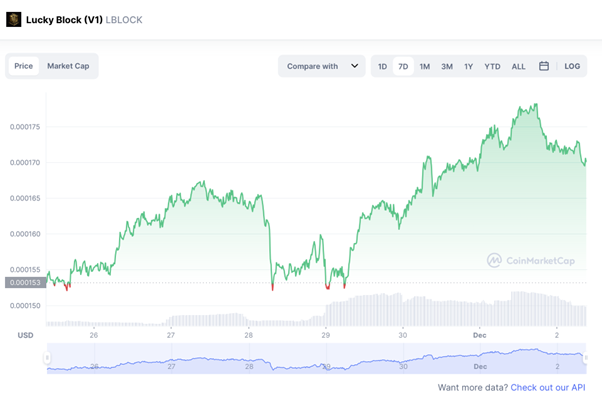The height and width of the screenshot is (399, 602).
Task: Click the 0.000175 y-axis label
Action: (x=25, y=127)
